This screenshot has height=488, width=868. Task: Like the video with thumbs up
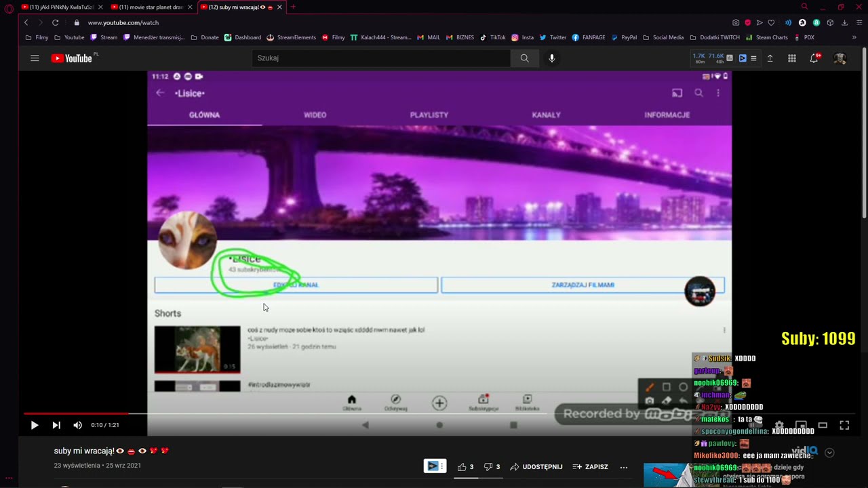click(465, 467)
